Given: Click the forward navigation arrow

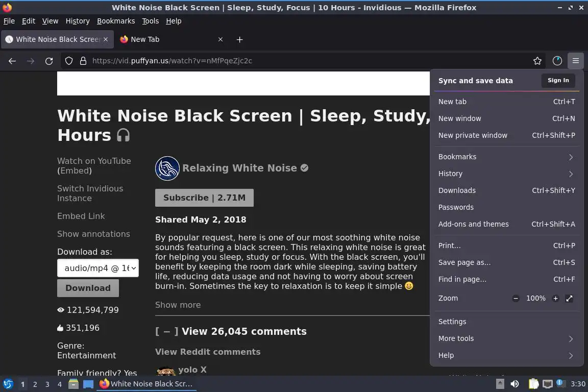Looking at the screenshot, I should [x=31, y=61].
